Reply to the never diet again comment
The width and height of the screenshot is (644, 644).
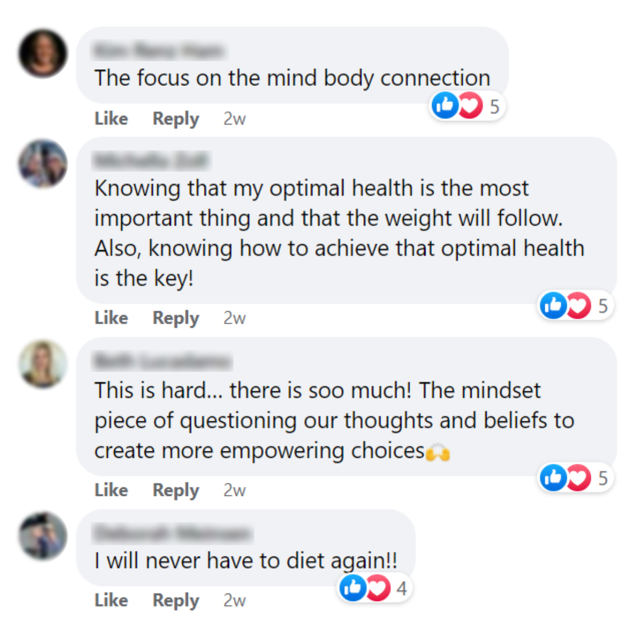click(x=176, y=601)
